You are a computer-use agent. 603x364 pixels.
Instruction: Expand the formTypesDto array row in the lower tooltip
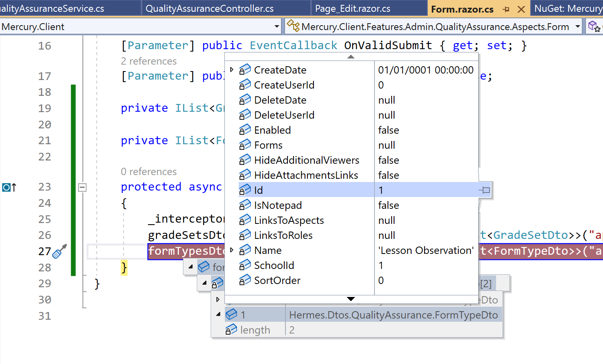(190, 267)
